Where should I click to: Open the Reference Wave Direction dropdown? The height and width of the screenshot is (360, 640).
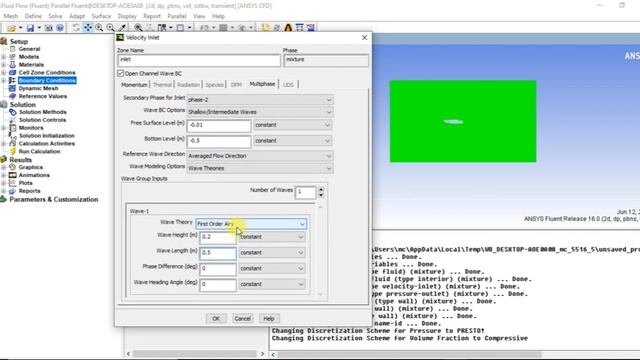[x=260, y=156]
